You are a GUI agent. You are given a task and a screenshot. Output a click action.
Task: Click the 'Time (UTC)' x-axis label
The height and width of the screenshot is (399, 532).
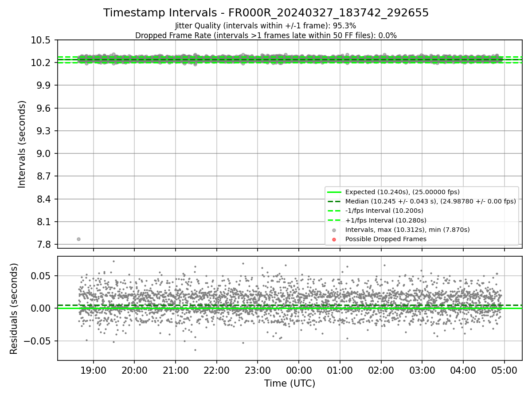pyautogui.click(x=289, y=383)
